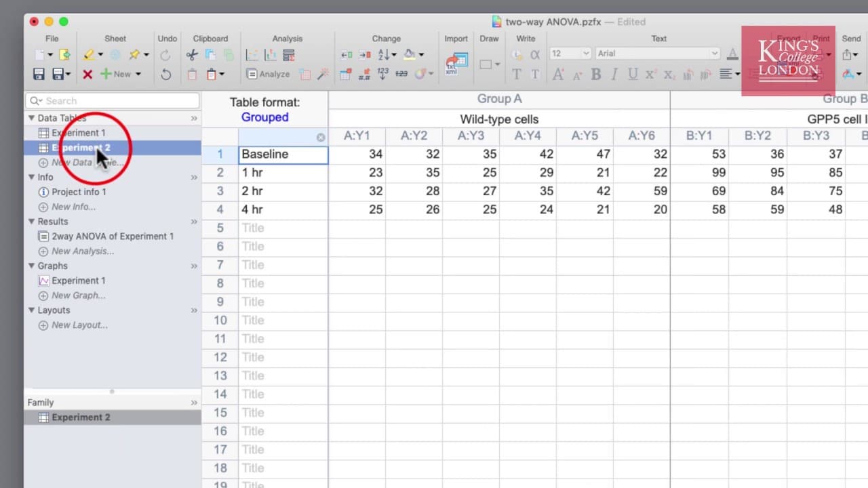Toggle superscript formatting
Screen dimensions: 868x488
click(651, 74)
